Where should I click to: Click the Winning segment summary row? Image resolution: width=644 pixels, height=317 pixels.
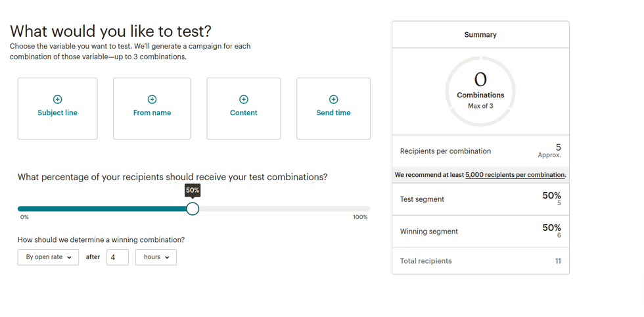coord(480,232)
